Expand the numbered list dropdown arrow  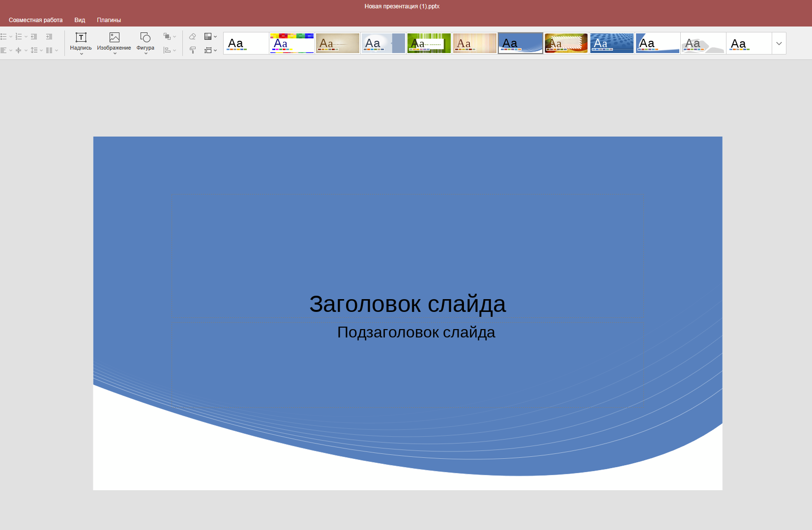pyautogui.click(x=26, y=37)
